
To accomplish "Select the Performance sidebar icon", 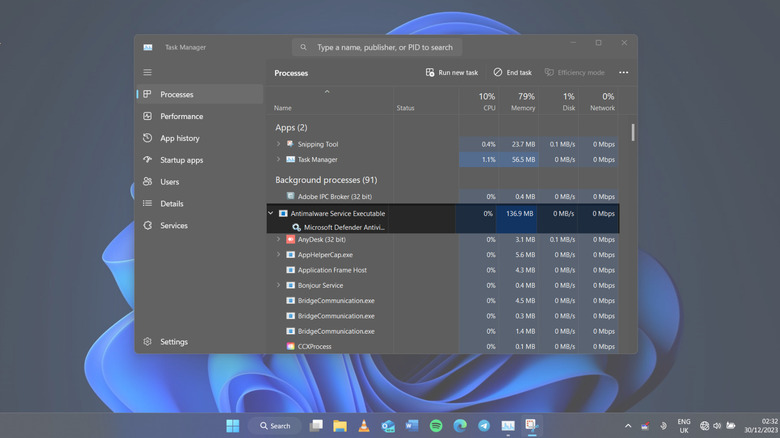I will pyautogui.click(x=148, y=116).
